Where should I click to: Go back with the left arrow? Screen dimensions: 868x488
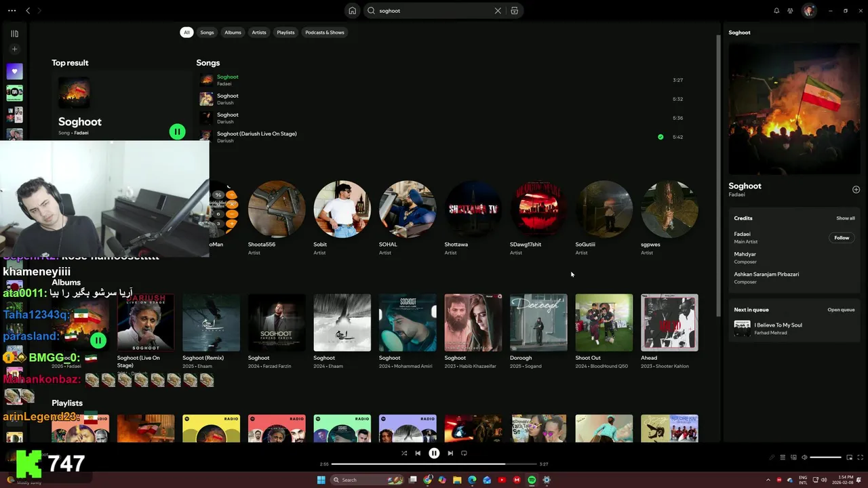[28, 11]
